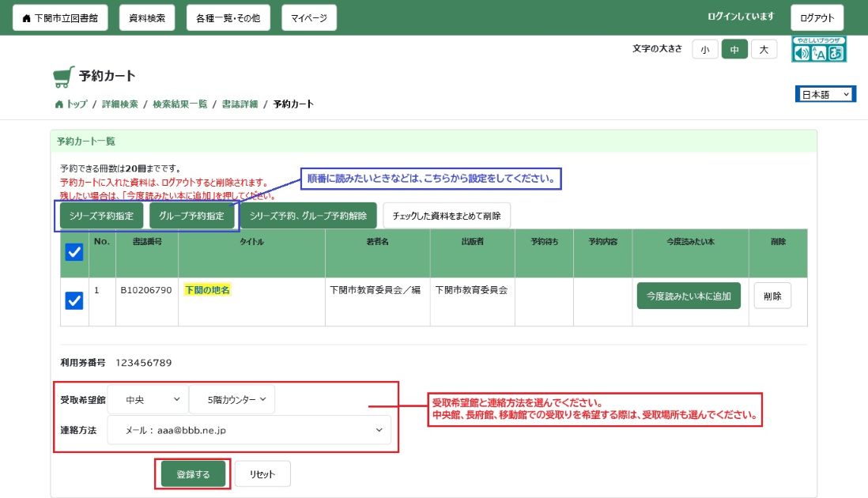Set text size to 大
The height and width of the screenshot is (498, 868).
click(764, 49)
